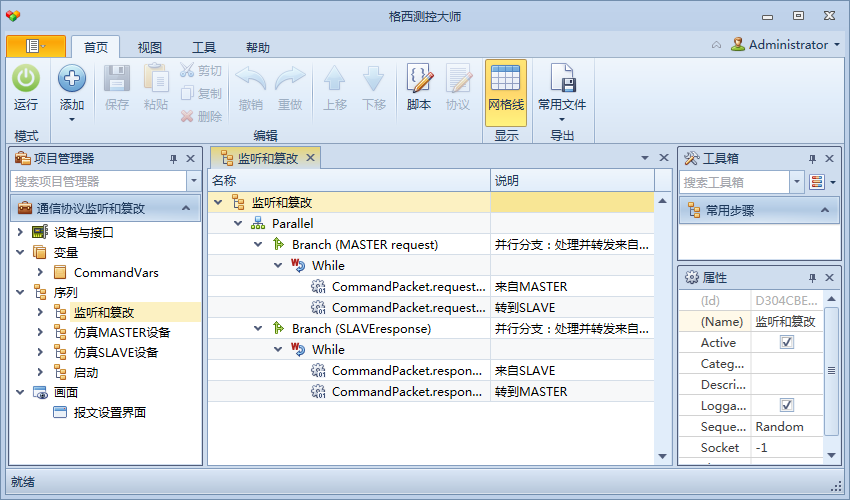
Task: Expand the CommandVars tree node
Action: (40, 272)
